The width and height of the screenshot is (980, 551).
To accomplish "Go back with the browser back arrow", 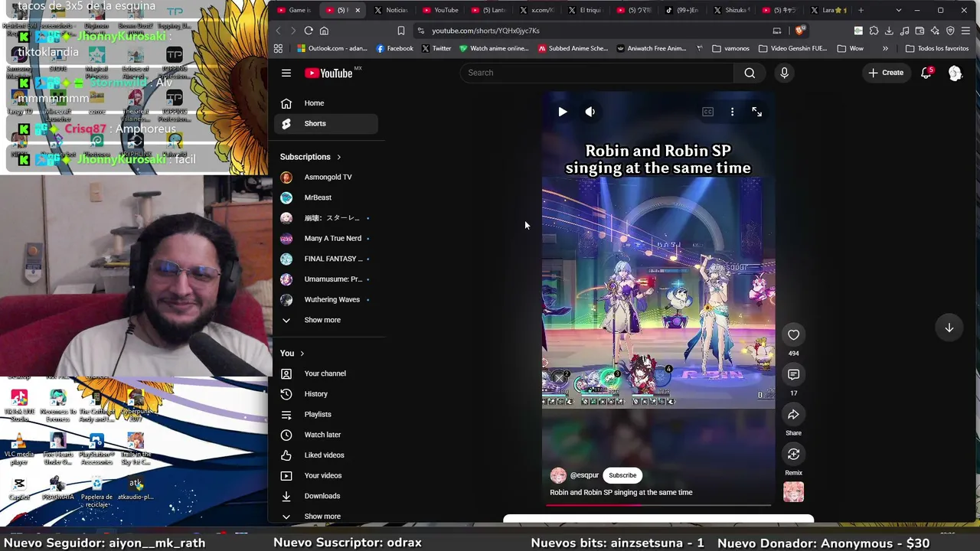I will pos(278,31).
